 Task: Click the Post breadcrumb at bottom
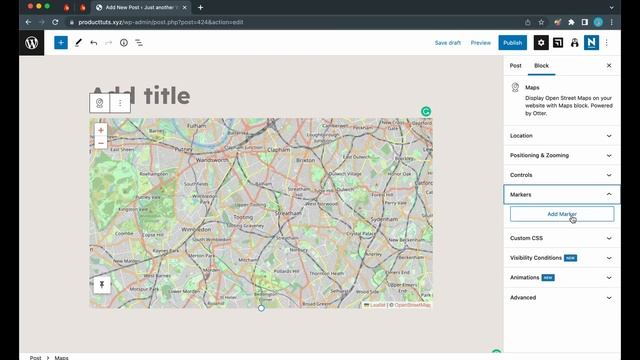(36, 357)
